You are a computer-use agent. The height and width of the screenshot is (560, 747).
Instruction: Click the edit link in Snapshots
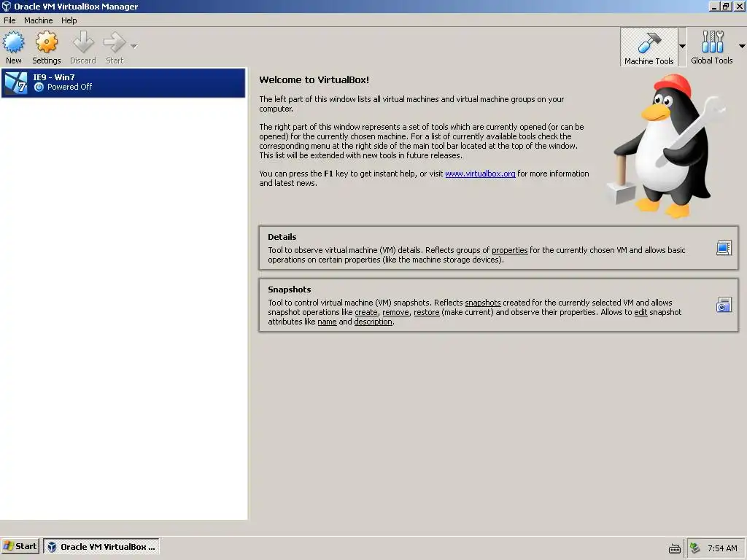tap(640, 312)
